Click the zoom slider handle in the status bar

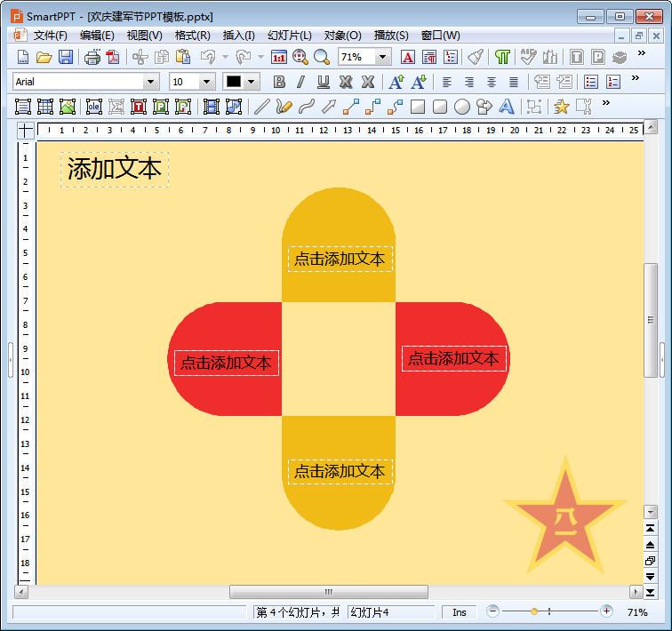tap(534, 611)
